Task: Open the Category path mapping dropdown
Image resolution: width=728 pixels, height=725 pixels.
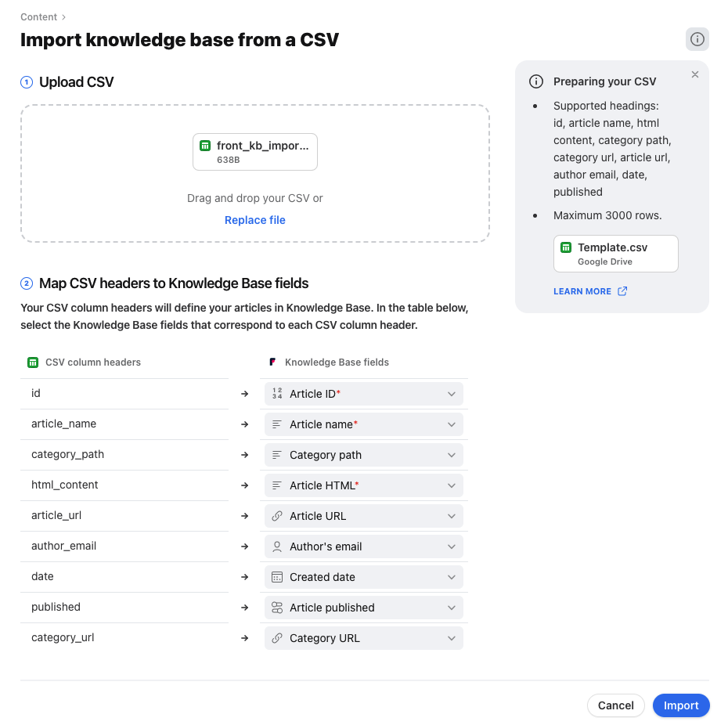Action: pos(452,455)
